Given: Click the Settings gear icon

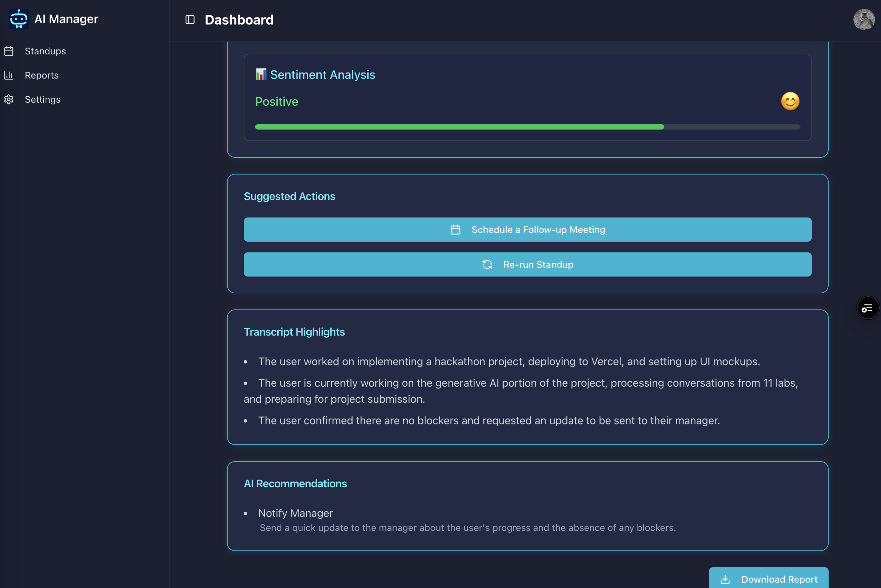Looking at the screenshot, I should pyautogui.click(x=9, y=99).
